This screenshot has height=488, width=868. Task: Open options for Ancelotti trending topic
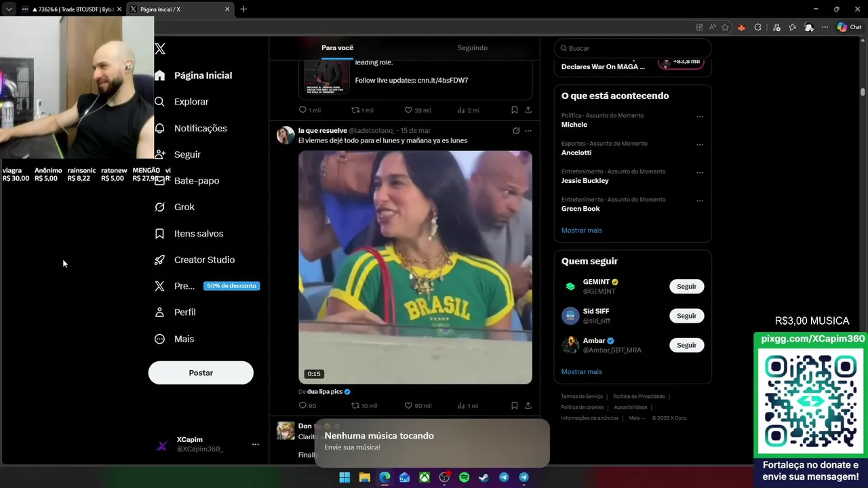coord(700,144)
